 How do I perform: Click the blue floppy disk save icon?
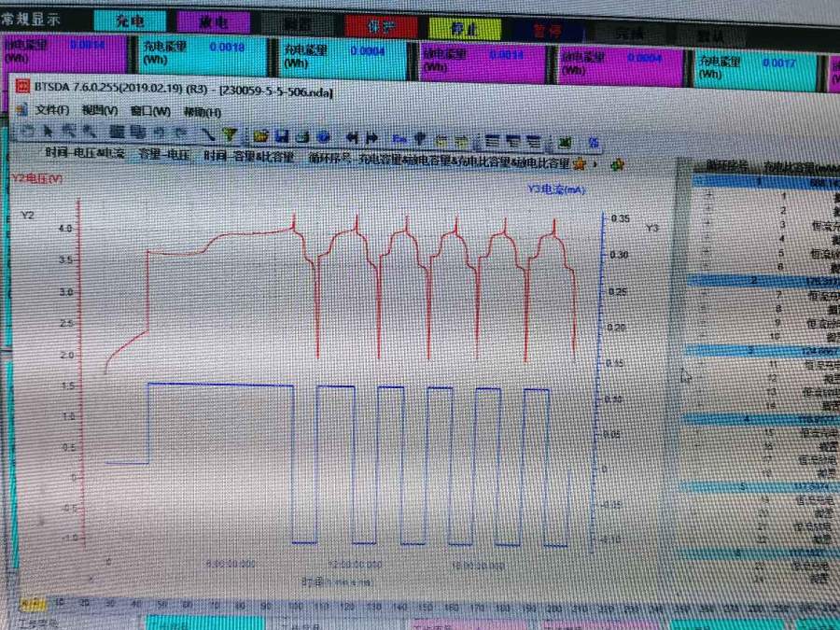[282, 137]
